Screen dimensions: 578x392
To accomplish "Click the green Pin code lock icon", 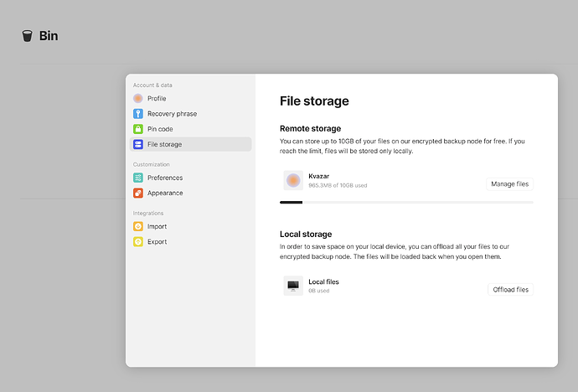I will 138,129.
